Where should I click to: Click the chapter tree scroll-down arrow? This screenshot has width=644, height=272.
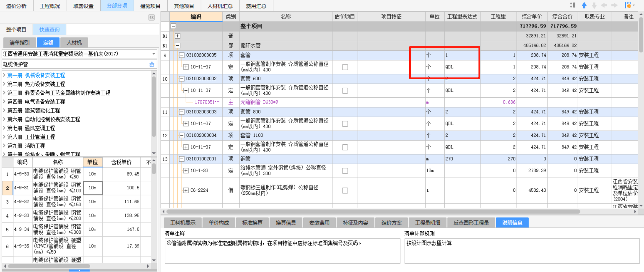click(x=154, y=153)
